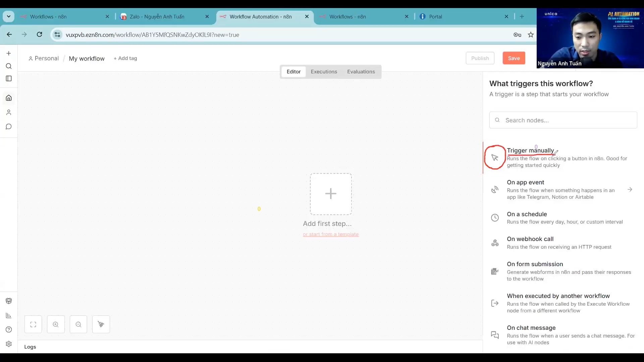The image size is (644, 362).
Task: Click On form submission title
Action: [x=535, y=264]
